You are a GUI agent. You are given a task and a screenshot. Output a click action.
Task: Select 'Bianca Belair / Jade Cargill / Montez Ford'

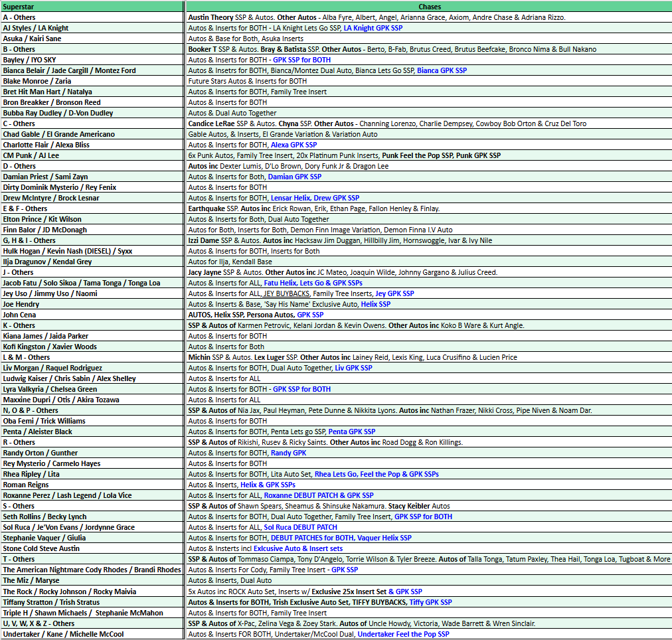(x=92, y=70)
